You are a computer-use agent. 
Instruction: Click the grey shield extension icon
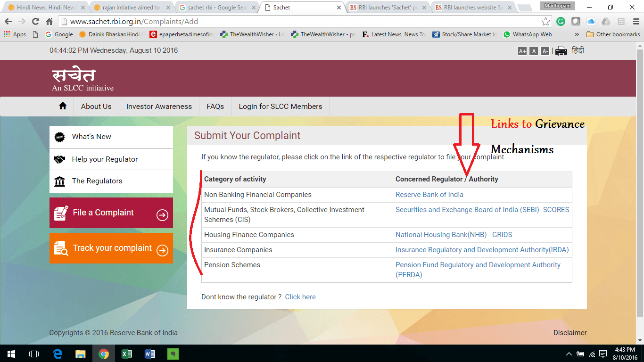point(576,22)
